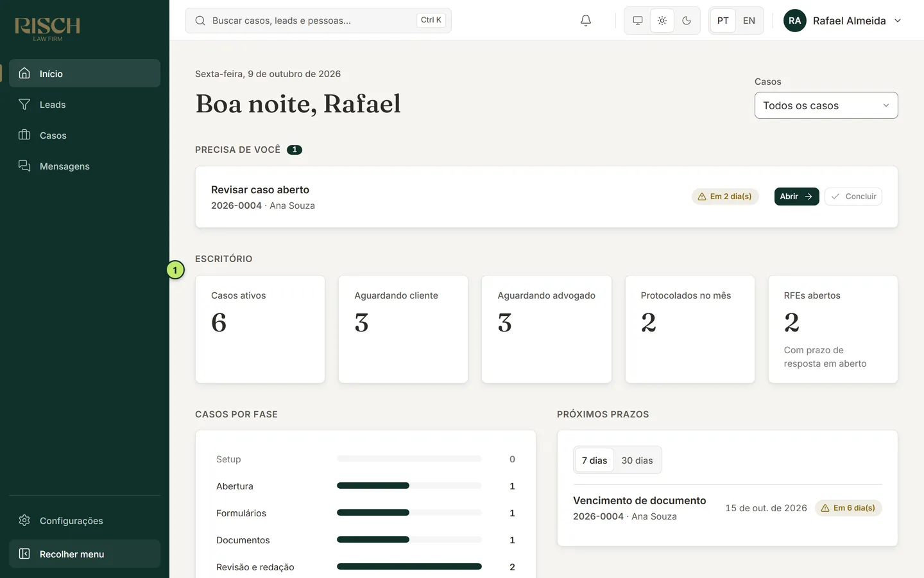Viewport: 924px width, 578px height.
Task: Click Abrir on Revisar caso aberto
Action: pos(796,197)
